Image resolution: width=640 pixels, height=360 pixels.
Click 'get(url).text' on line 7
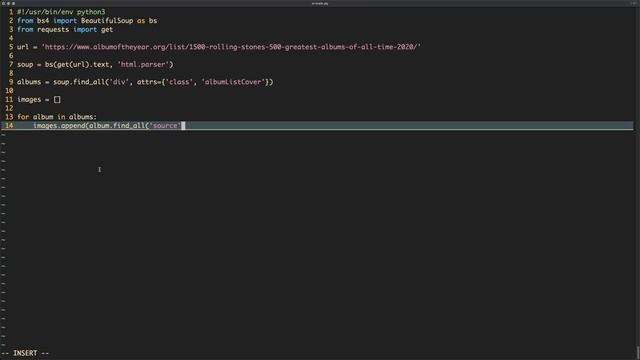click(83, 64)
